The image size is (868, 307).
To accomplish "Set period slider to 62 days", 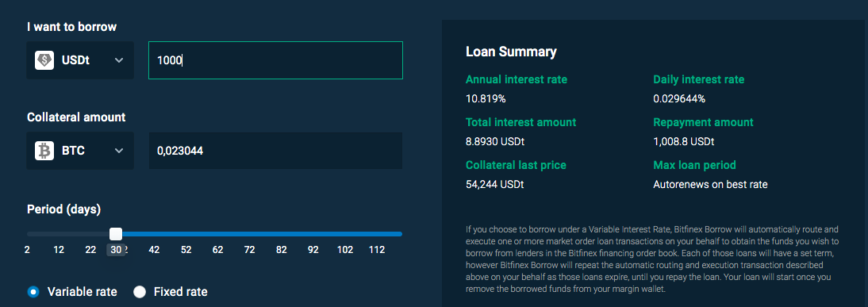I will [217, 249].
